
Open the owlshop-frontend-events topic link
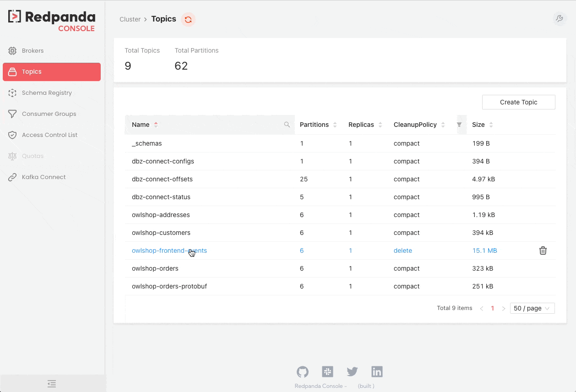169,250
